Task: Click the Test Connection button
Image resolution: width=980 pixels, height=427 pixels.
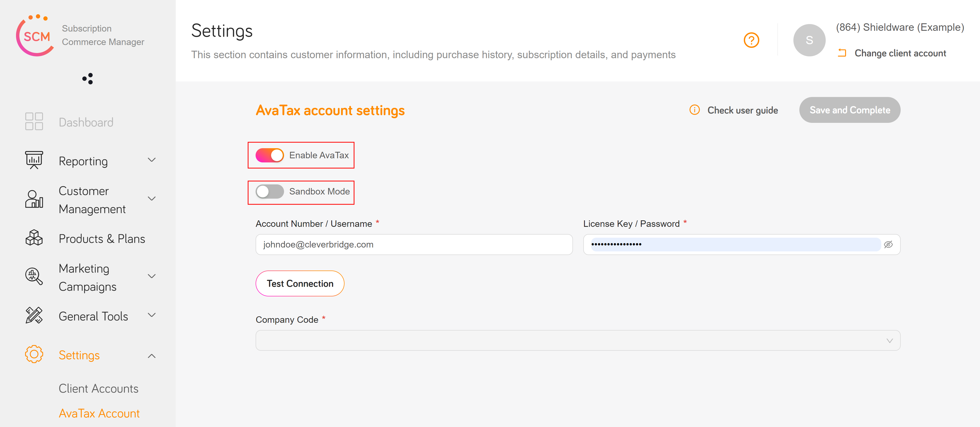Action: pyautogui.click(x=300, y=284)
